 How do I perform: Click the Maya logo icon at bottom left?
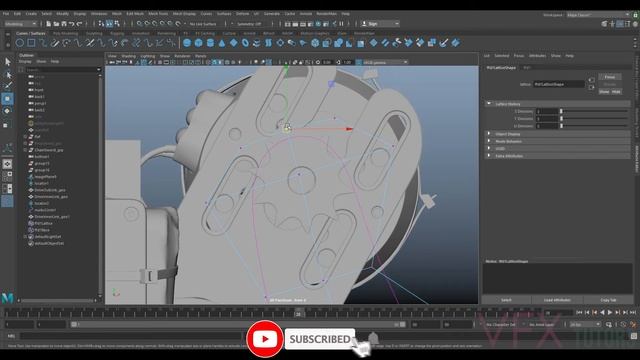coord(7,298)
